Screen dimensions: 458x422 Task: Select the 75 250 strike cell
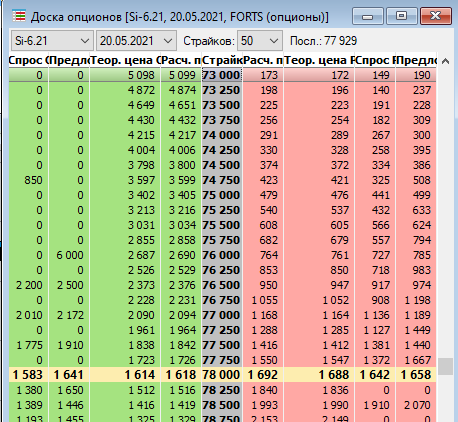coord(222,210)
